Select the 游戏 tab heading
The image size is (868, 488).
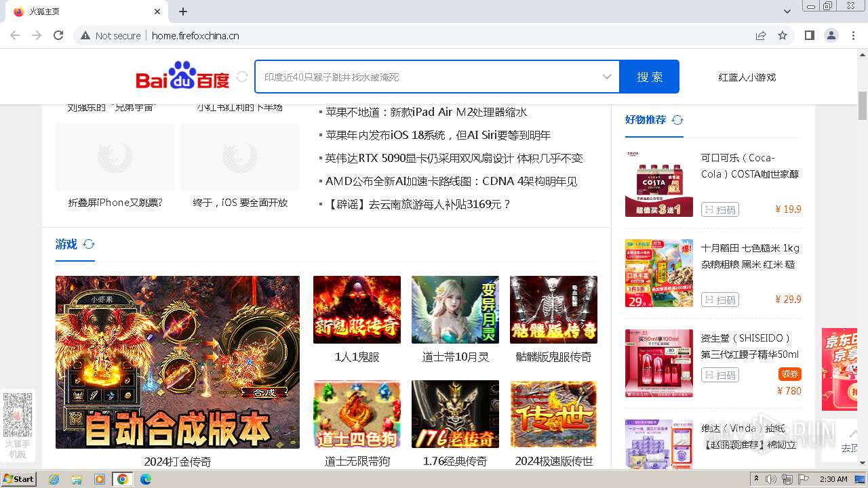tap(66, 244)
